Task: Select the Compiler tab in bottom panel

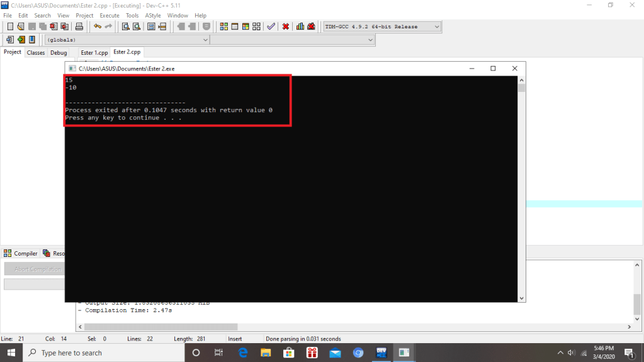Action: click(x=21, y=253)
